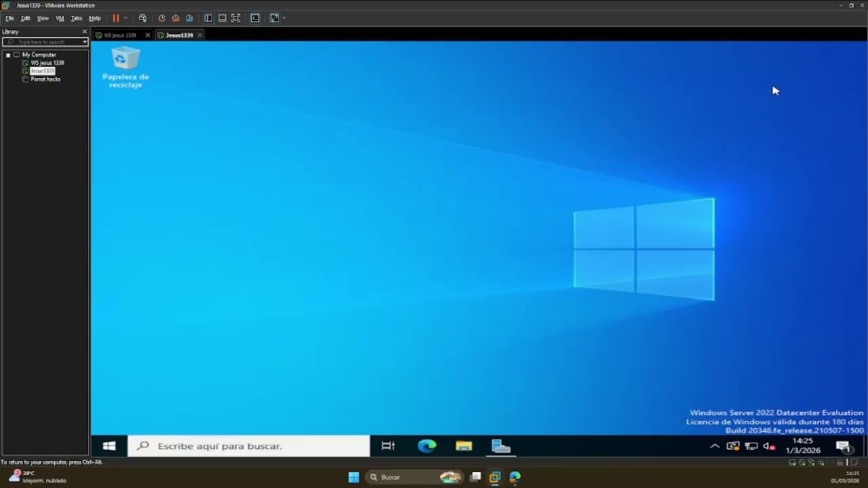Open the host Task View icon
868x488 pixels.
pos(475,477)
